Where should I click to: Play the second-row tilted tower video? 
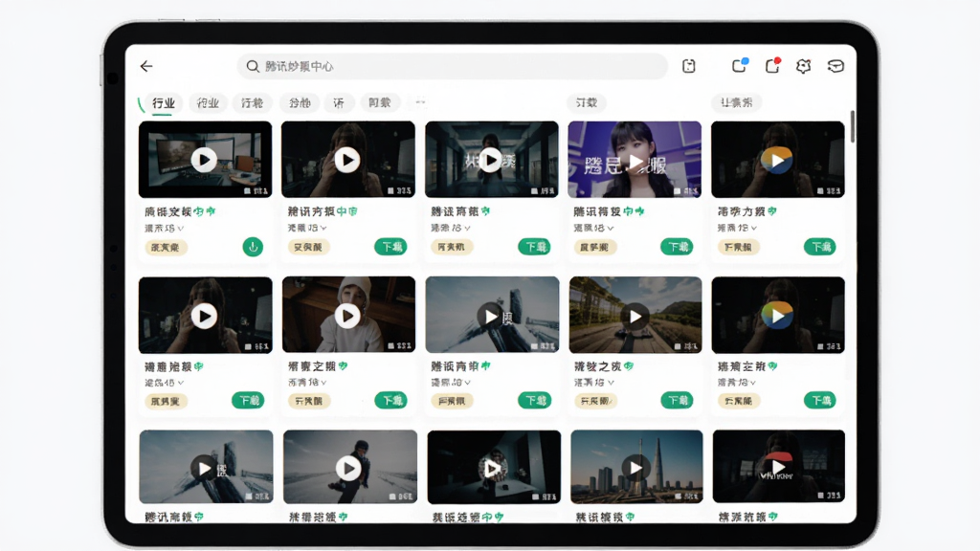491,317
